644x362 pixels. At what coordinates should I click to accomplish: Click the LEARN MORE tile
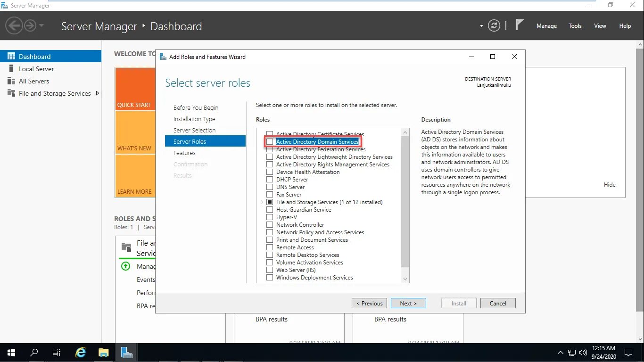135,176
